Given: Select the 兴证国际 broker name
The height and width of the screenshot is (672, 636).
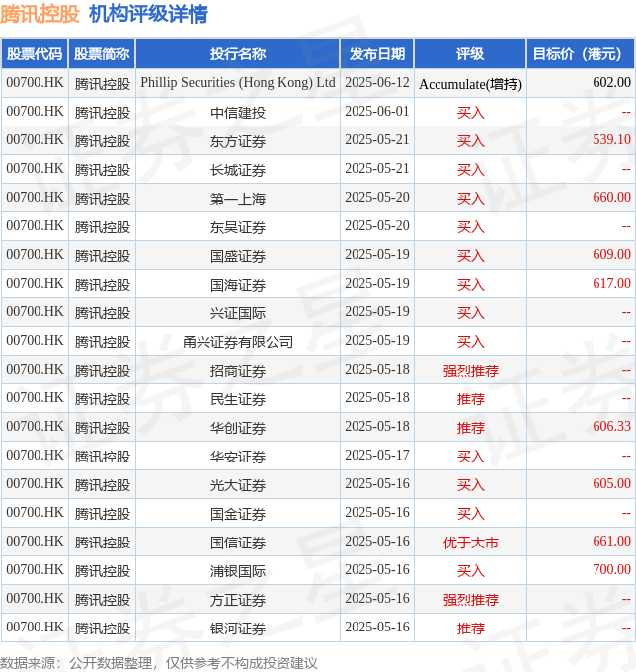Looking at the screenshot, I should 238,313.
